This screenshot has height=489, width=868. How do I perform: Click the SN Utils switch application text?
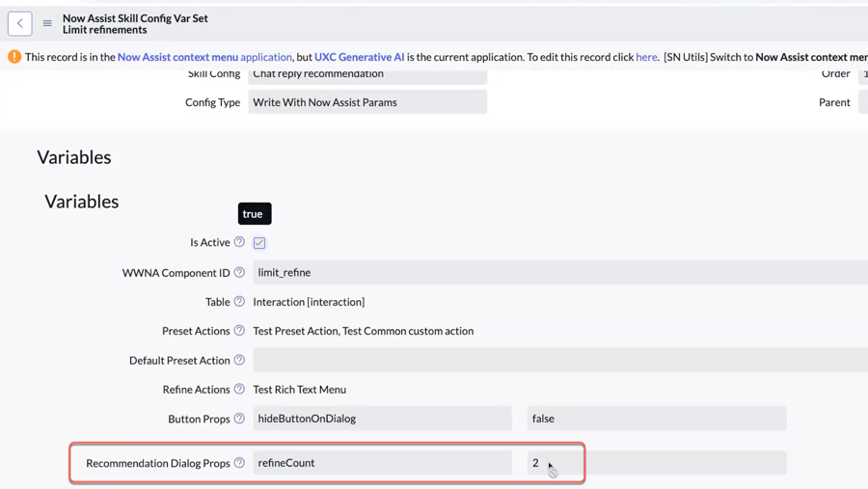pos(766,57)
